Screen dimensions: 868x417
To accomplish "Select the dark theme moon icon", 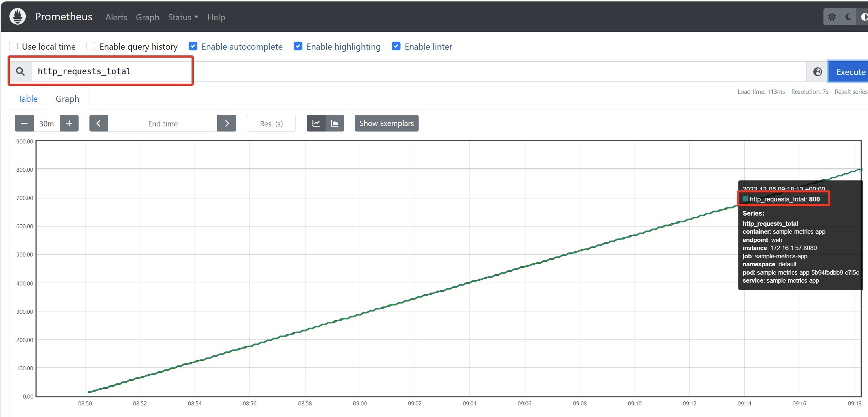I will coord(848,17).
